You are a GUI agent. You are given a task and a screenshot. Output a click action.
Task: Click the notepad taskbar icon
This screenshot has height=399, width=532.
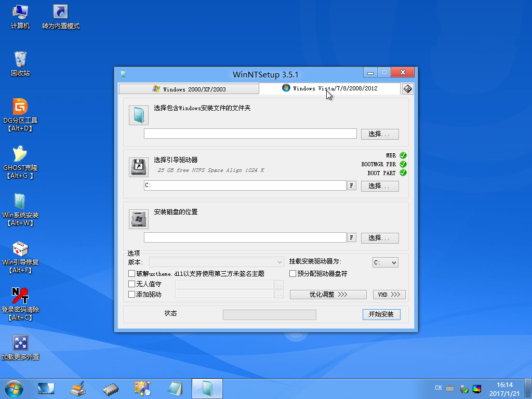click(175, 389)
